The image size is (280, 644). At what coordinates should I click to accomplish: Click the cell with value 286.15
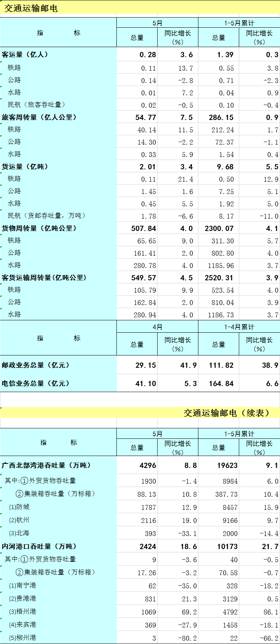[221, 117]
